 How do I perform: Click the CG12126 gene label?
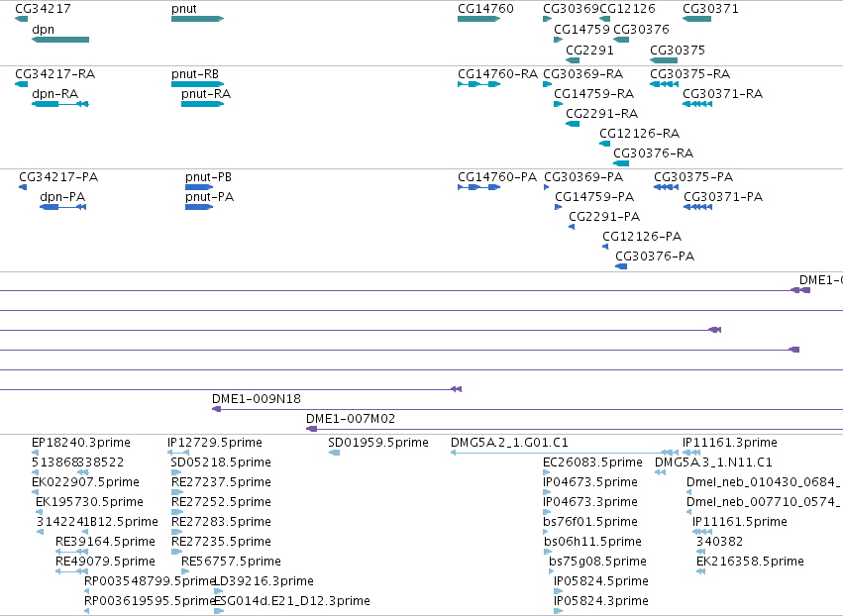pos(627,9)
